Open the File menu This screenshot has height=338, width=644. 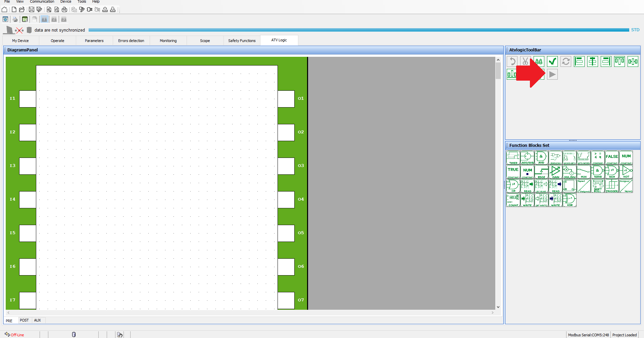(7, 2)
